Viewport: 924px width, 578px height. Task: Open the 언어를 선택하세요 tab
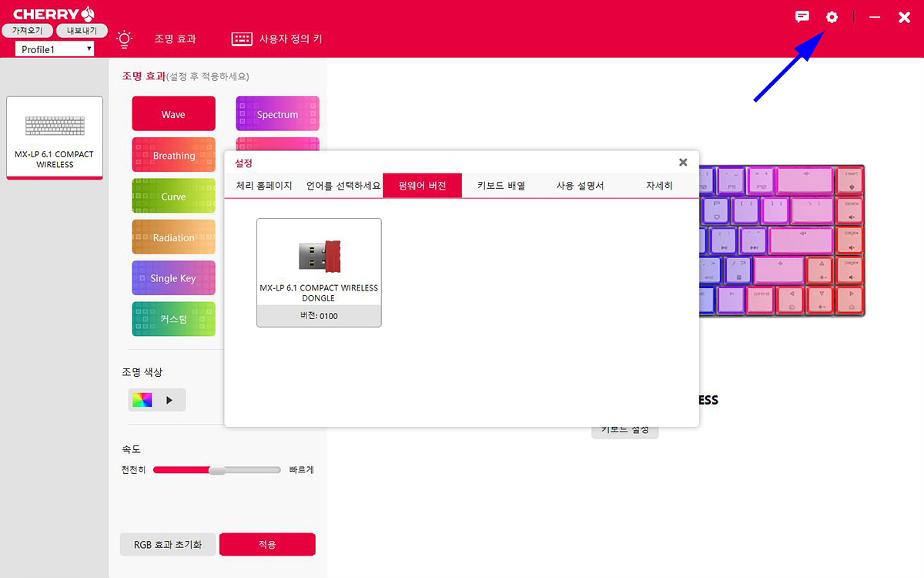pos(343,186)
